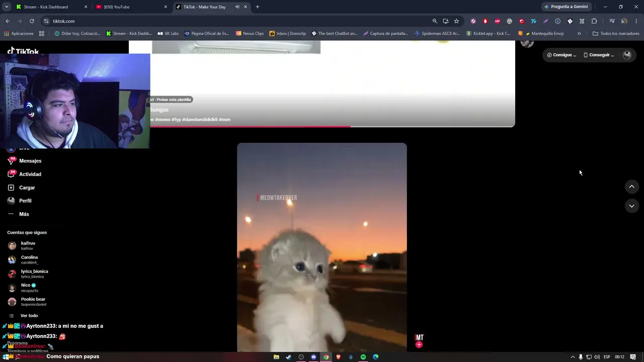
Task: Open File Explorer from the taskbar
Action: (276, 357)
